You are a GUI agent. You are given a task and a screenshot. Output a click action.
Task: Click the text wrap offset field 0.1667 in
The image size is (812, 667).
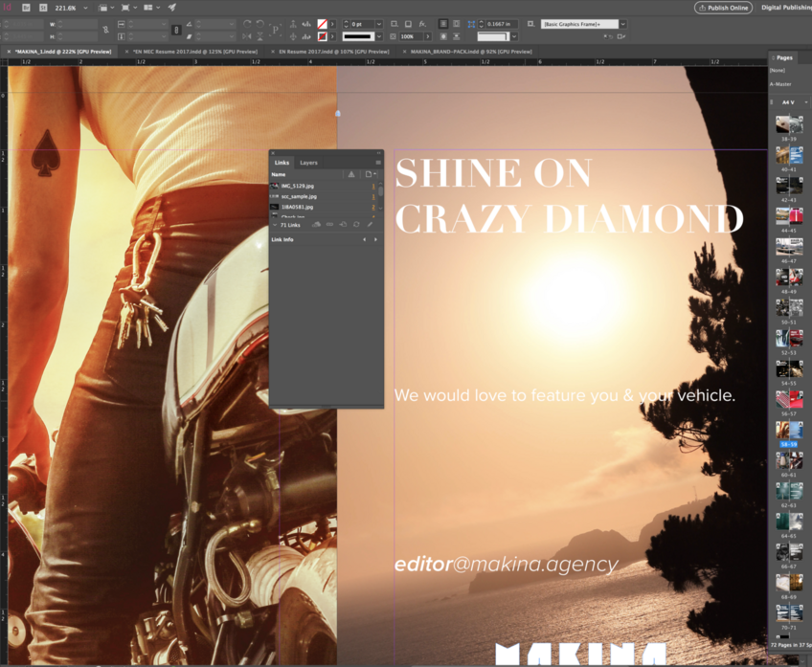tap(501, 24)
